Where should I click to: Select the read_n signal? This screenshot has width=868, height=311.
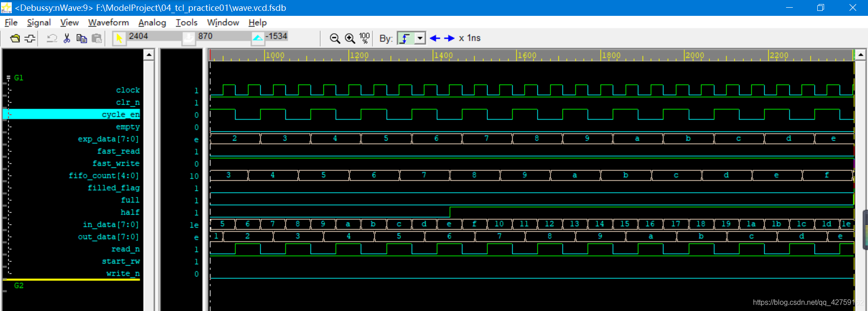(x=125, y=249)
